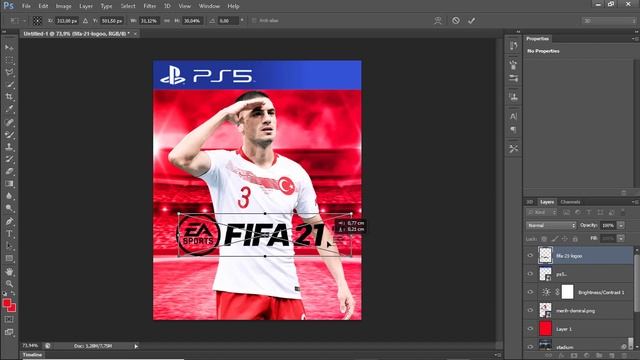Select the Hand tool
This screenshot has width=640, height=360.
(9, 271)
